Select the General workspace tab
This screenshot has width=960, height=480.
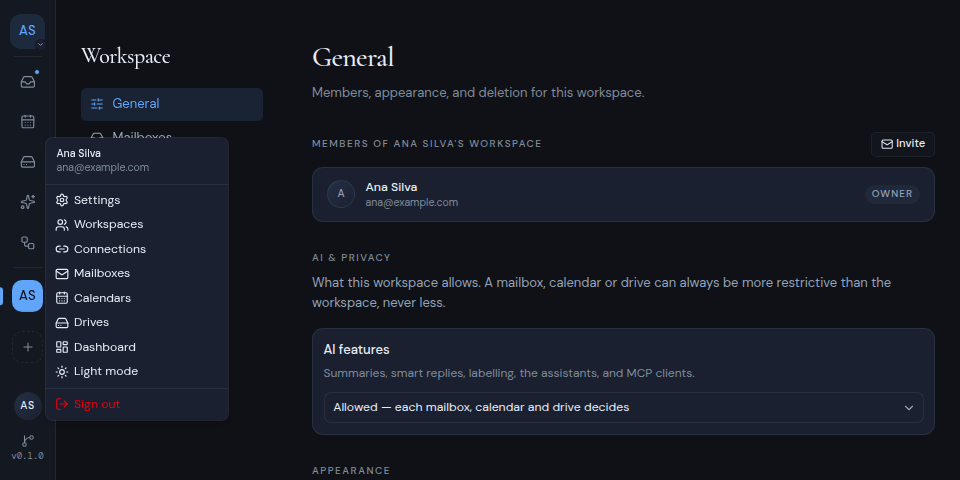(172, 104)
